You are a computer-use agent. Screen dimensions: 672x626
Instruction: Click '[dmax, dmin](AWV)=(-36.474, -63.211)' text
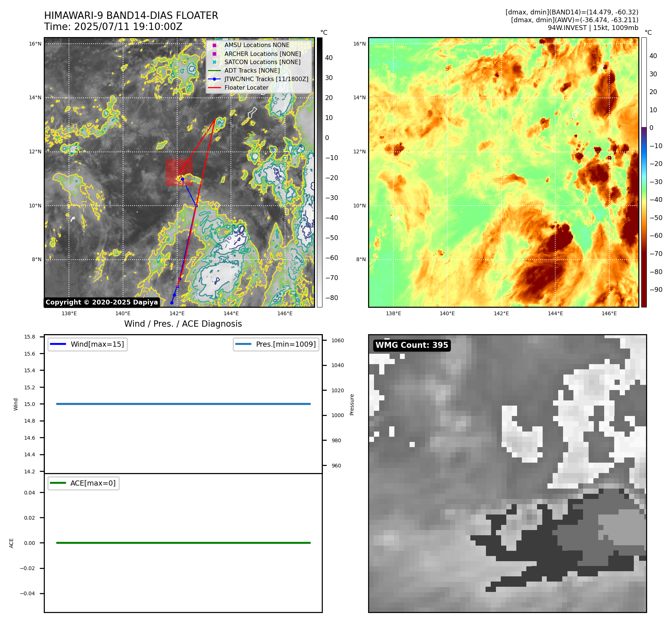[575, 20]
